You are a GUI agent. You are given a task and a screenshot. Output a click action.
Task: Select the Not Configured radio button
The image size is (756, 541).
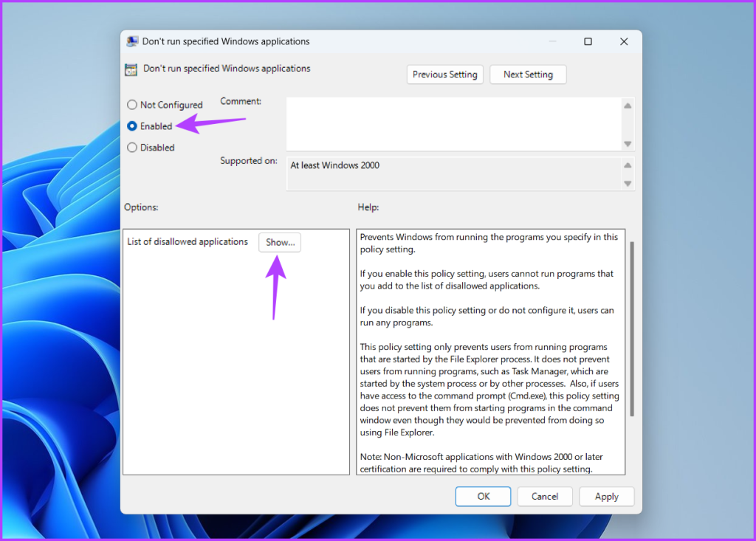pos(131,105)
